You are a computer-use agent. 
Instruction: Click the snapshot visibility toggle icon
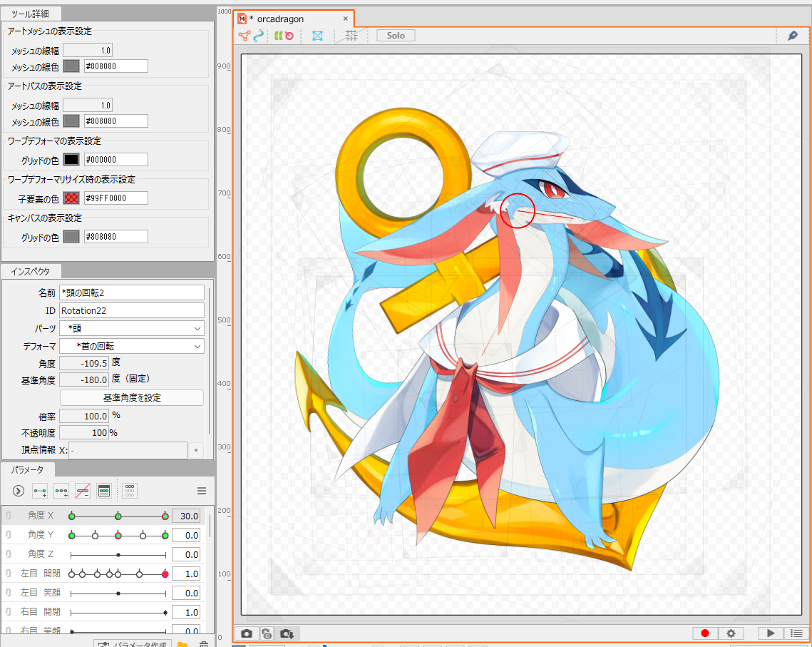click(x=267, y=633)
